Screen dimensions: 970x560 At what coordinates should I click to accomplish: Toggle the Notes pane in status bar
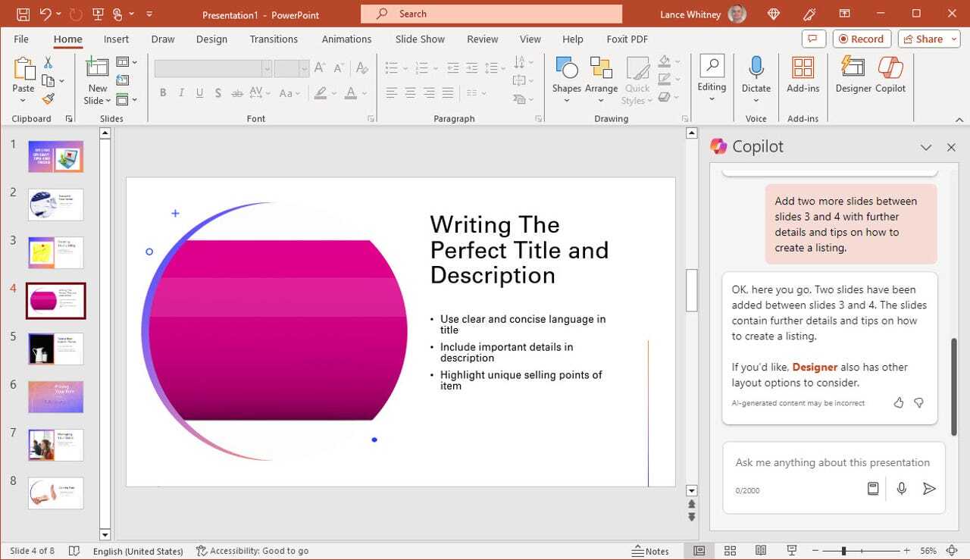pos(651,551)
